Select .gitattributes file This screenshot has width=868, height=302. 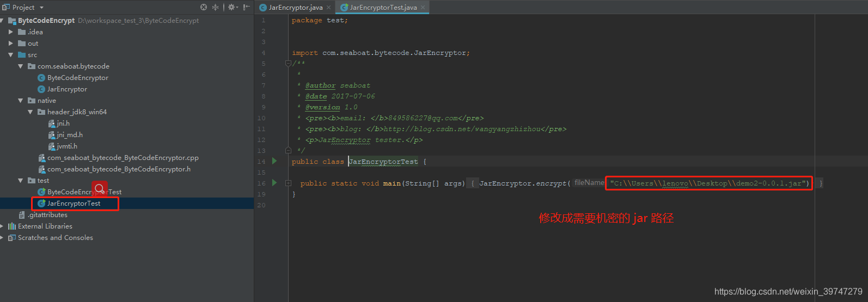[48, 215]
